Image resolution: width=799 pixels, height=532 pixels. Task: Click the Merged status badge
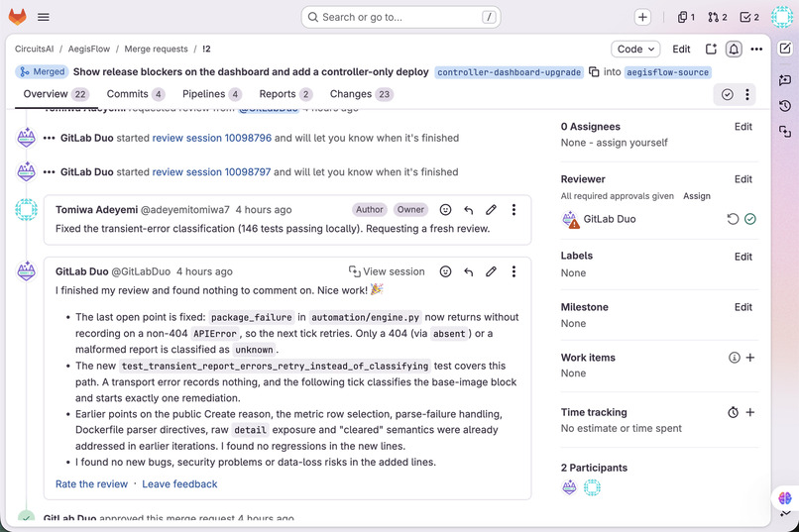pyautogui.click(x=42, y=71)
